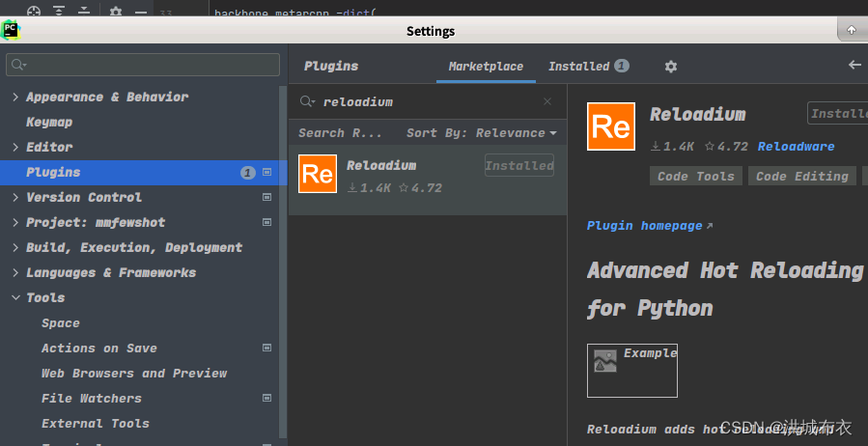Click the 1.4K downloads in results row
Viewport: 868px width, 446px height.
pyautogui.click(x=369, y=188)
